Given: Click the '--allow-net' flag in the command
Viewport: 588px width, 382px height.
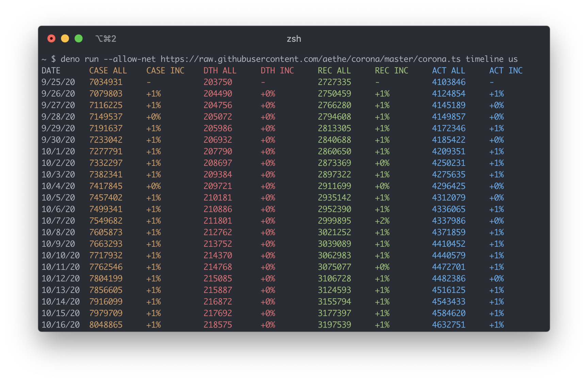Looking at the screenshot, I should click(x=130, y=59).
